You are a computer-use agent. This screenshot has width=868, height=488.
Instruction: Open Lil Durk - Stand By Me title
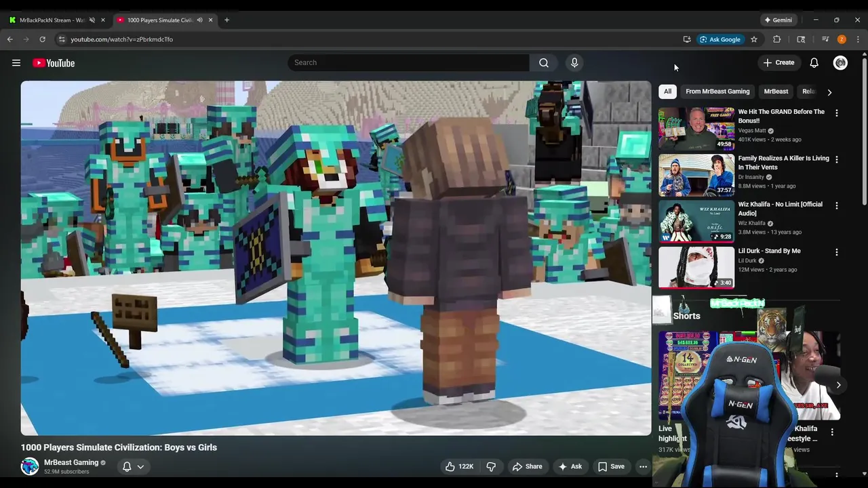tap(769, 251)
